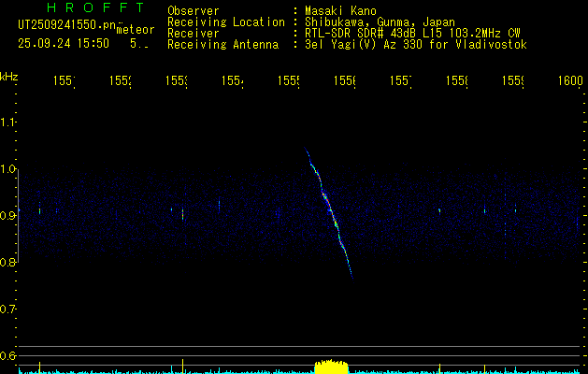Click the 1.0 kHz frequency axis label
Image resolution: width=588 pixels, height=374 pixels.
click(8, 169)
